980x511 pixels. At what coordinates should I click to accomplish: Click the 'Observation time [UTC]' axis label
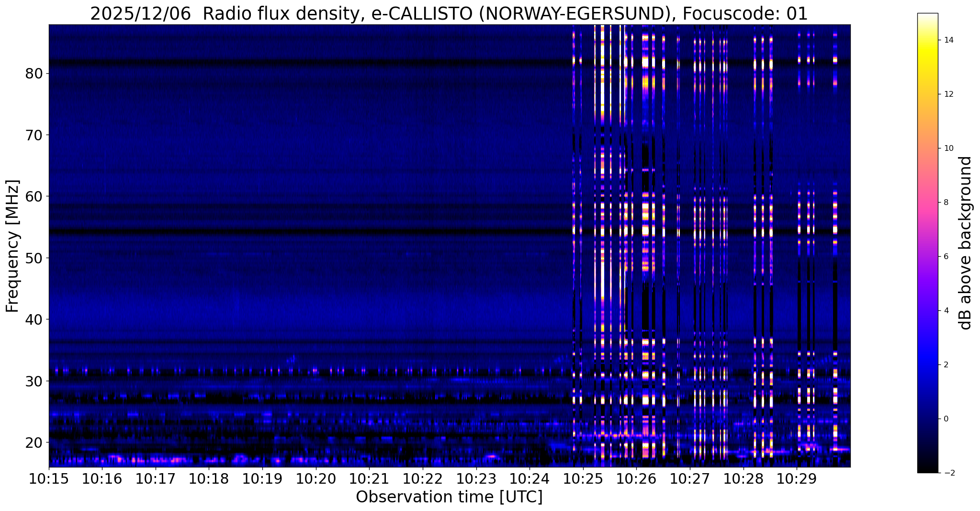point(449,497)
